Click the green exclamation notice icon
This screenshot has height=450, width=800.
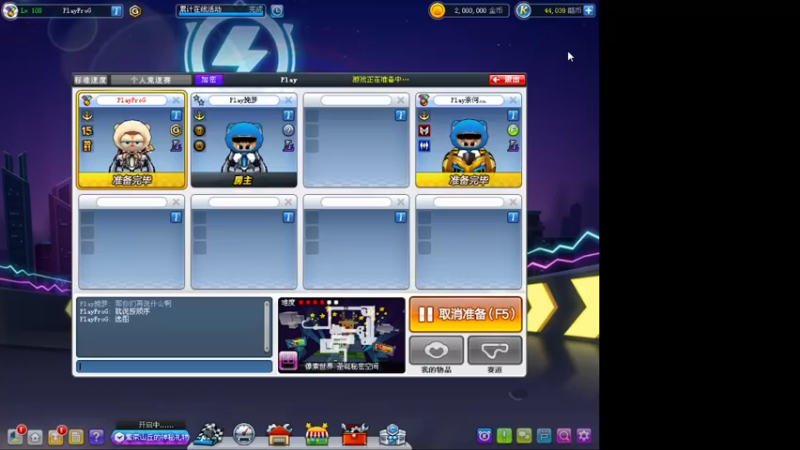point(504,436)
